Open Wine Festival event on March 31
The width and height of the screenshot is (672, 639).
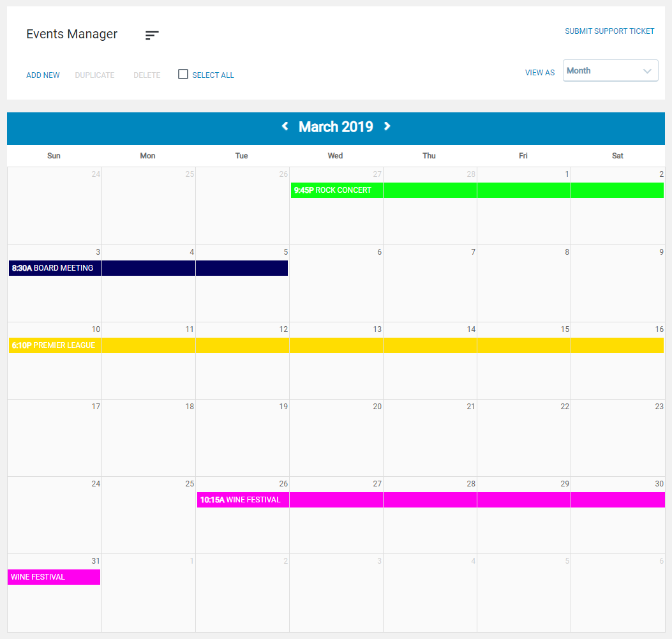[54, 577]
